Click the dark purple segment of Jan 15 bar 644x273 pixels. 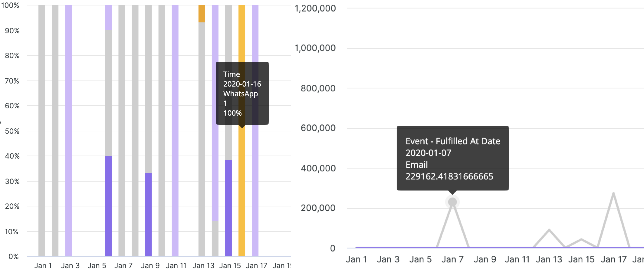pyautogui.click(x=228, y=208)
